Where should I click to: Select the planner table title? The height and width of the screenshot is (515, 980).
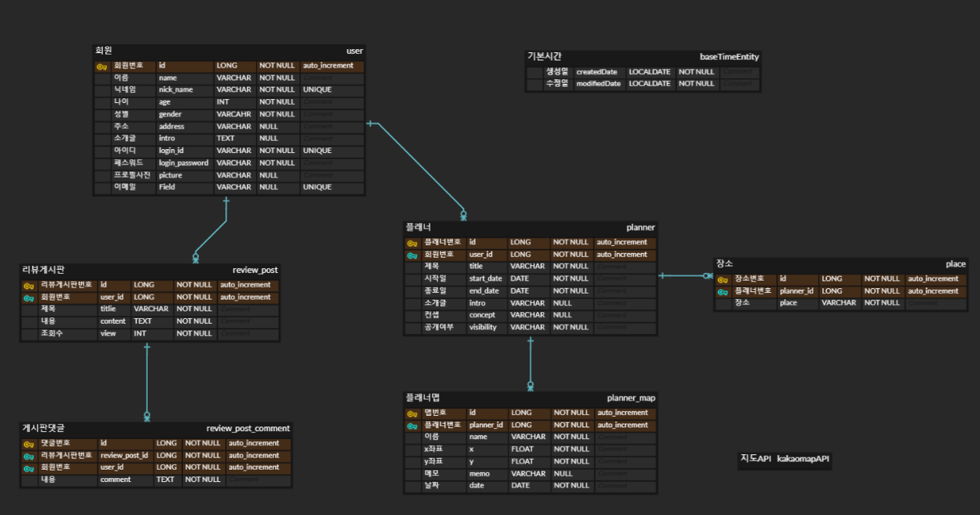coord(641,228)
